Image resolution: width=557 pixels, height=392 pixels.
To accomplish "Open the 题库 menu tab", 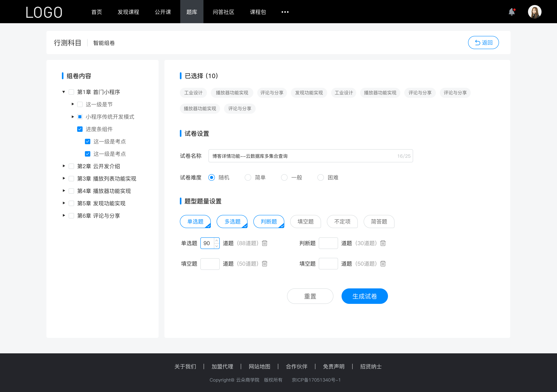I will pos(191,11).
